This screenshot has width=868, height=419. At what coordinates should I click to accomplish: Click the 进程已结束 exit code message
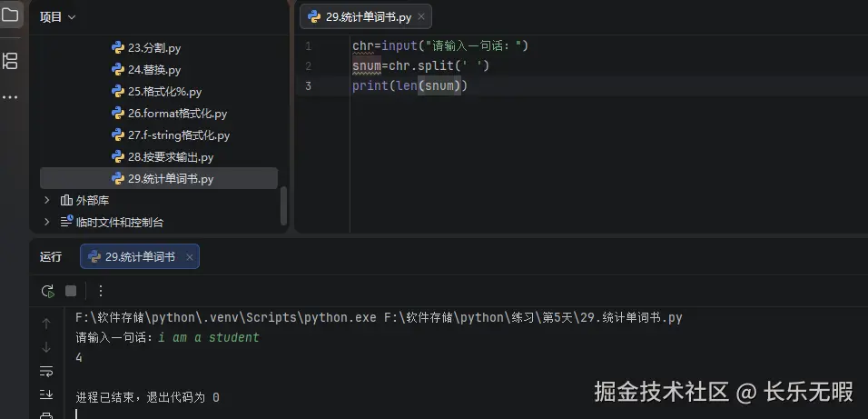coord(147,397)
